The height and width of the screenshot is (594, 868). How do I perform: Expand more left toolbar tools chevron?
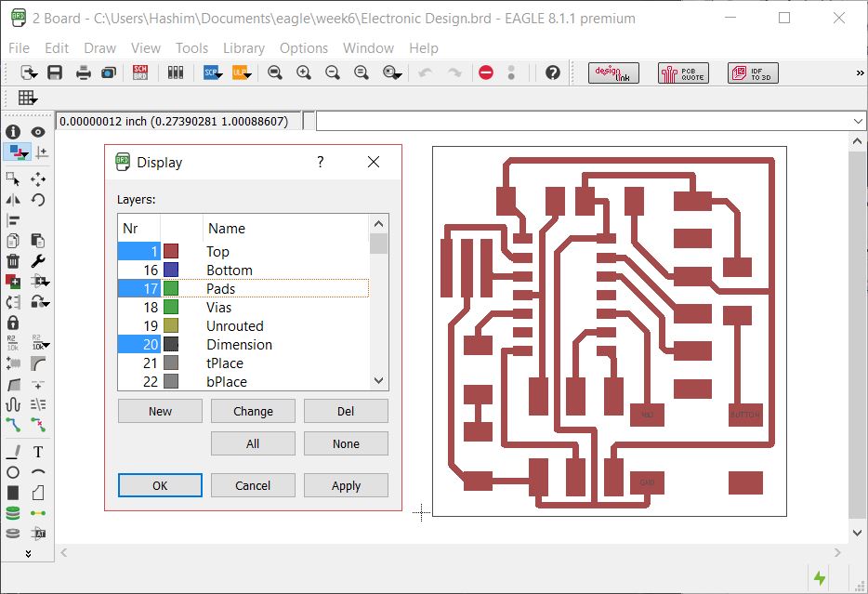coord(28,554)
